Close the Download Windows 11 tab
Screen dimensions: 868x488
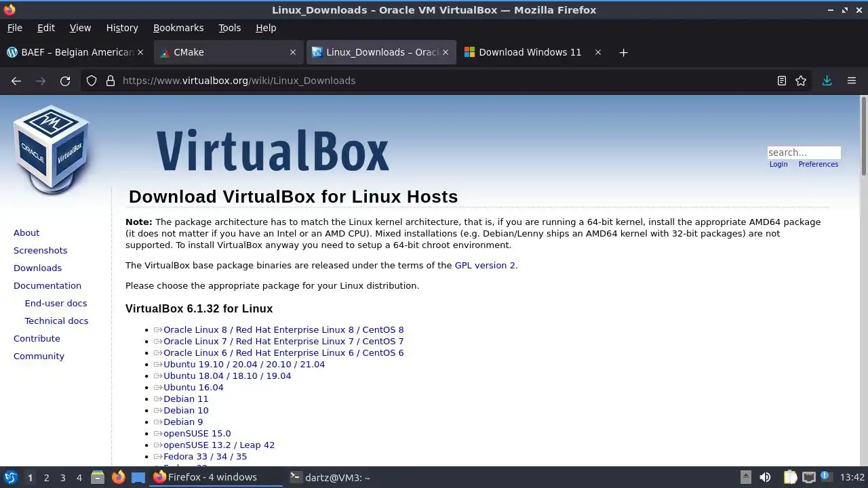point(598,52)
